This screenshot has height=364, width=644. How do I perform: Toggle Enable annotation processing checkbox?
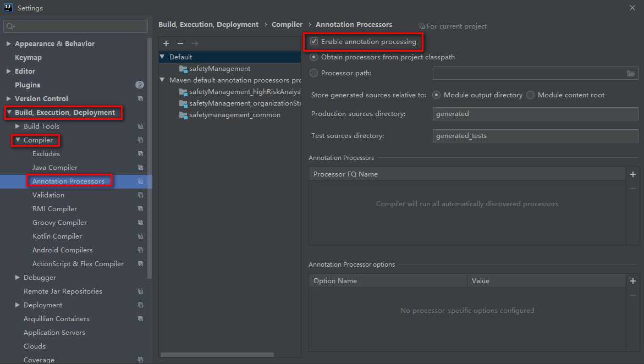tap(314, 41)
